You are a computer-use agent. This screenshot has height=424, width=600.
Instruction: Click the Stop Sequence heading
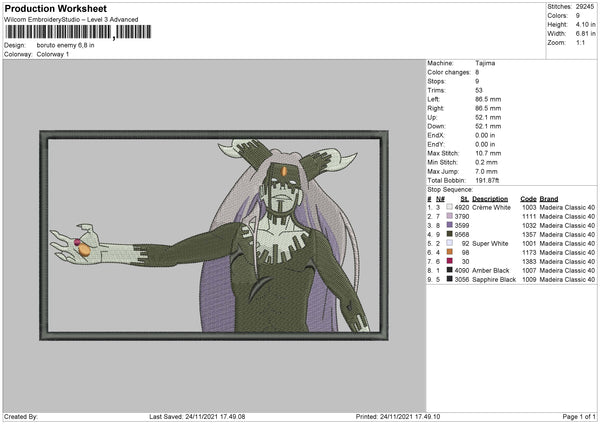coord(450,189)
